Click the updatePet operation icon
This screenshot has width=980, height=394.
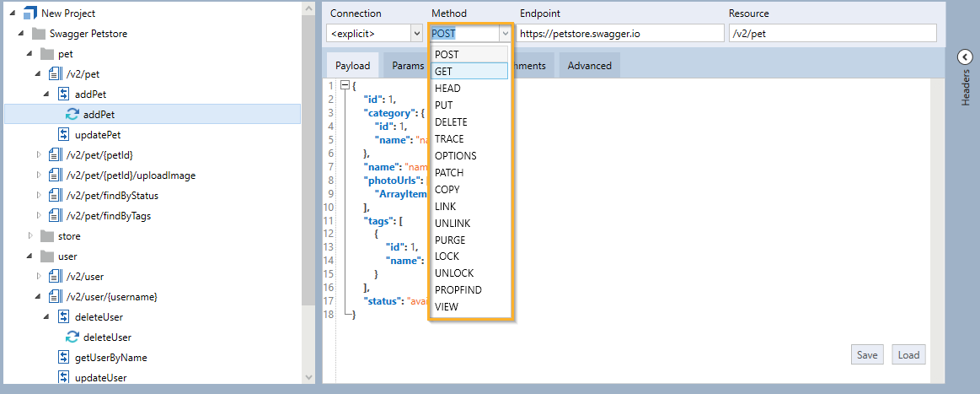(64, 135)
